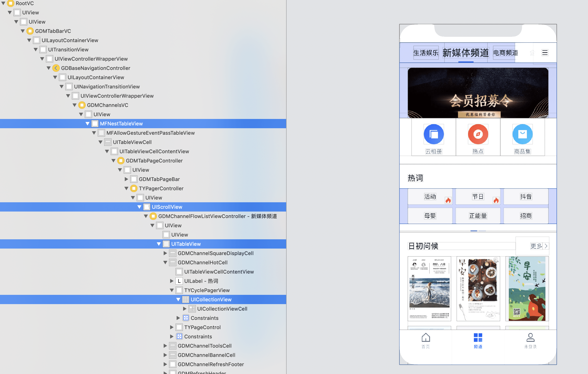The height and width of the screenshot is (374, 588).
Task: Switch to the 电商频道 channel tab
Action: point(505,53)
